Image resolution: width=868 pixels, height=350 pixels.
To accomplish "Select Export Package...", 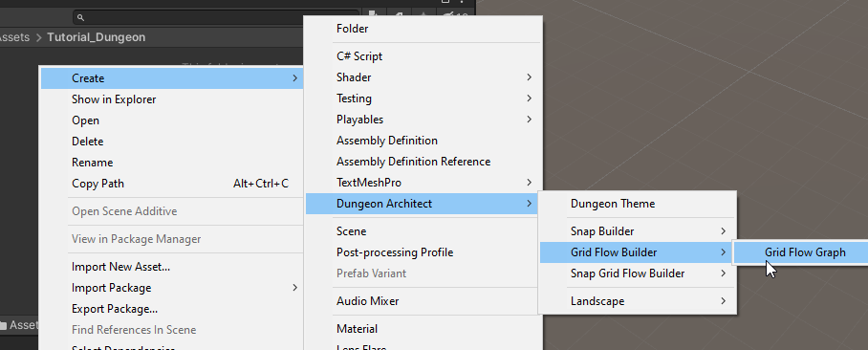I will [172, 309].
